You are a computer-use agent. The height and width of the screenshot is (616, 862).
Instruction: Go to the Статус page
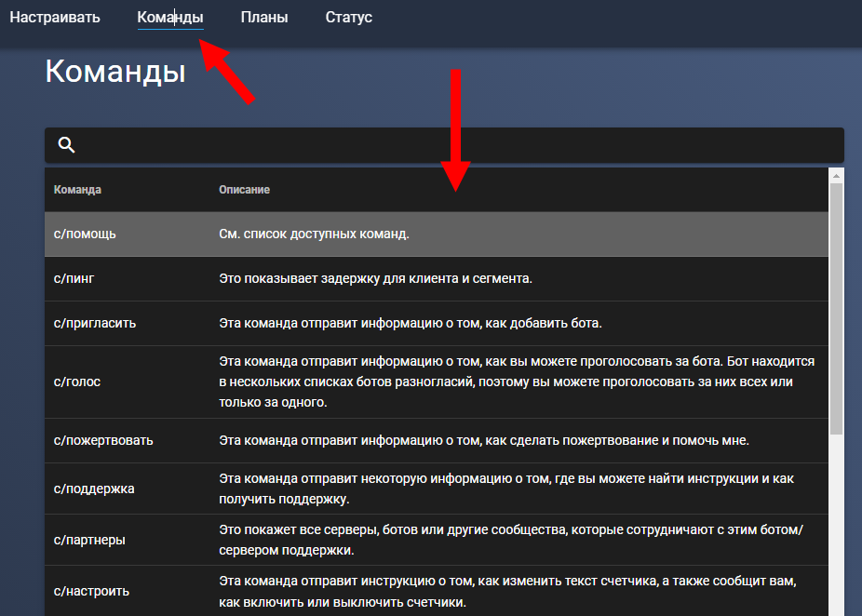(x=349, y=18)
